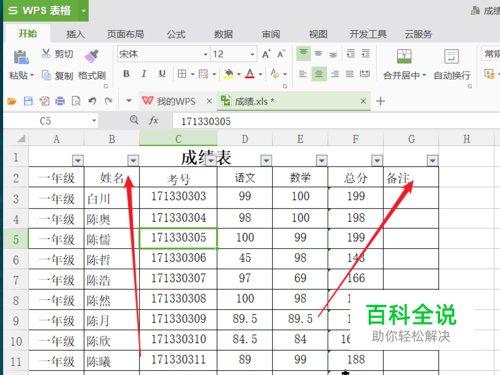Open the 视图 ribbon tab
Image resolution: width=500 pixels, height=375 pixels.
(318, 34)
